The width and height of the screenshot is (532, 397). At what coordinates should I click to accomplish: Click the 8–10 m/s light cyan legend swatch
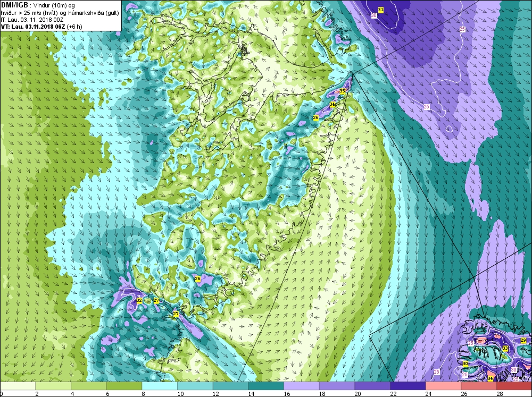[160, 386]
